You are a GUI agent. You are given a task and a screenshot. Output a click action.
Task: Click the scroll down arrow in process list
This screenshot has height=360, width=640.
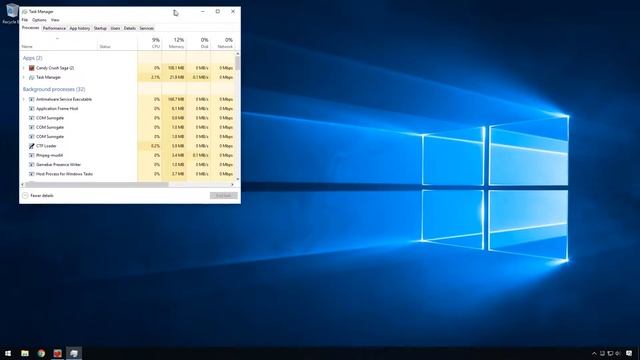pos(238,179)
